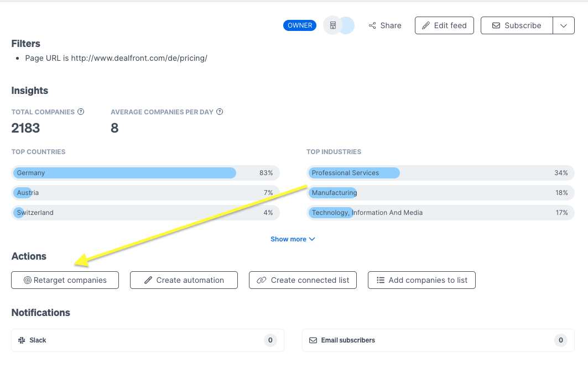Click the total companies value 2183
This screenshot has height=374, width=588.
point(25,128)
